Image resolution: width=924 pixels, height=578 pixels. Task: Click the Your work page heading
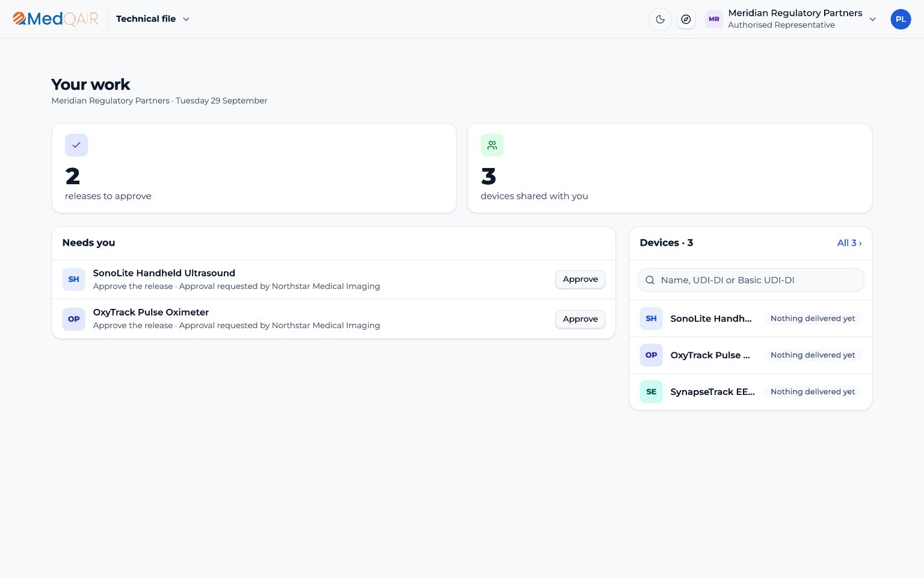(x=91, y=84)
